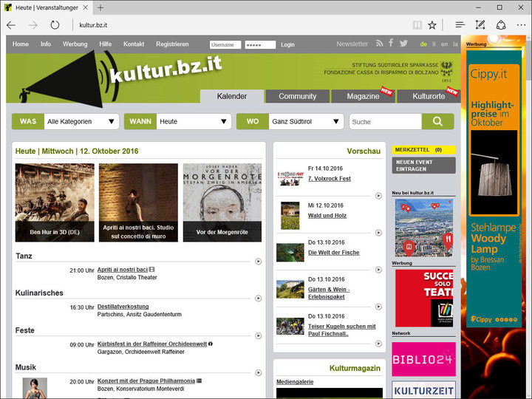
Task: Open the Magazine tab
Action: pos(363,96)
